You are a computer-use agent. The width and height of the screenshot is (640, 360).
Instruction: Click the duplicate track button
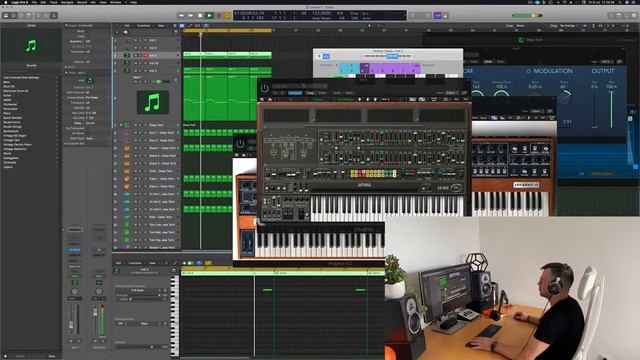(126, 32)
